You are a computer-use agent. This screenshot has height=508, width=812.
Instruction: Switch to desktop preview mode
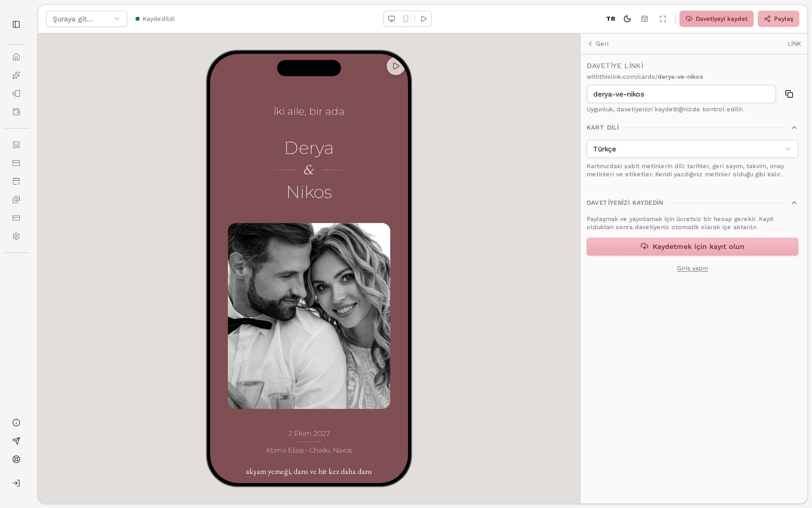(x=392, y=19)
